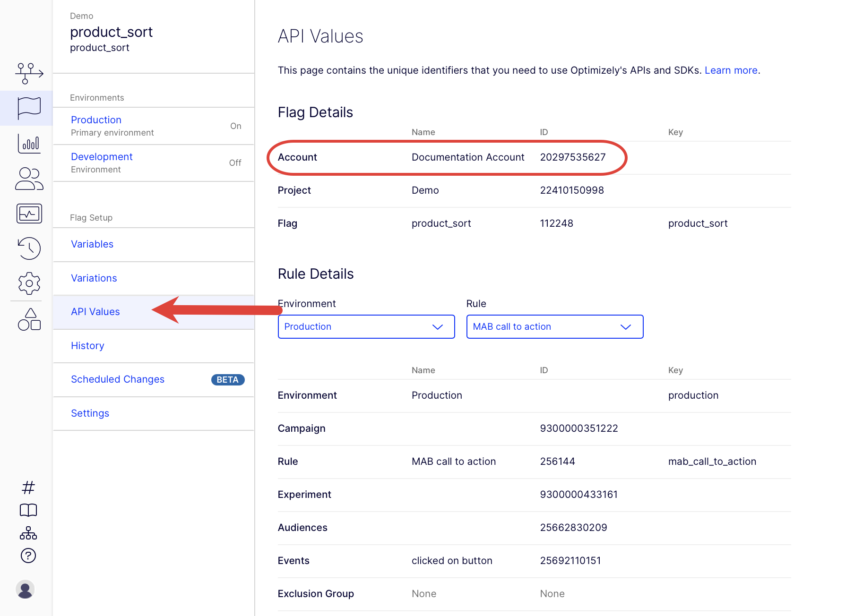Image resolution: width=863 pixels, height=616 pixels.
Task: Click the help question mark icon
Action: point(28,556)
